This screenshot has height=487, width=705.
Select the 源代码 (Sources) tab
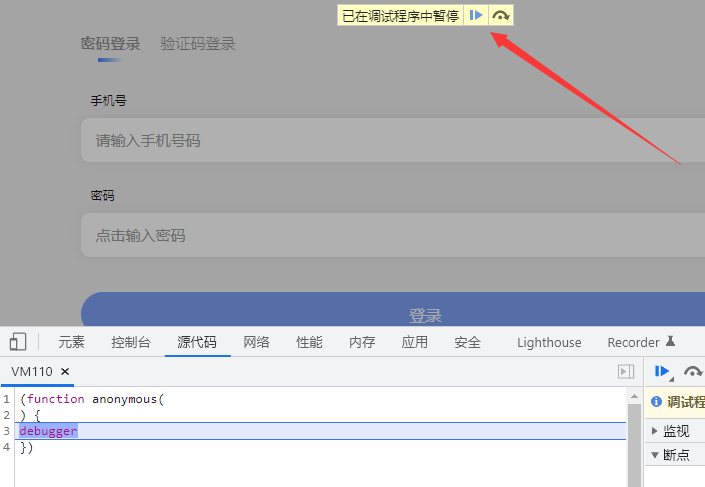pyautogui.click(x=197, y=342)
